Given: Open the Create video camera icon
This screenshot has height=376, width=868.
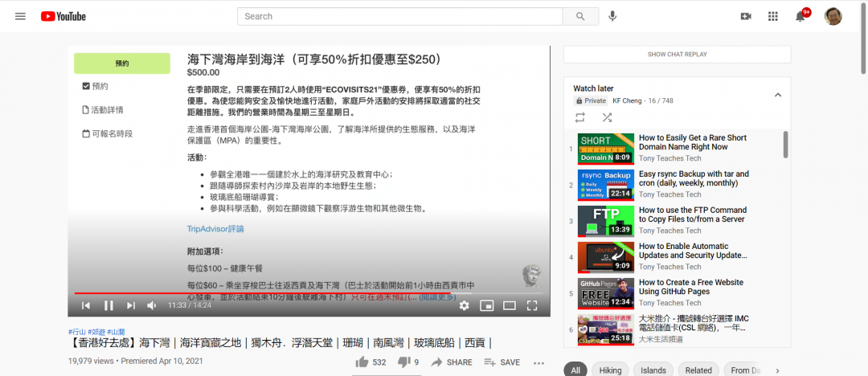Looking at the screenshot, I should (745, 16).
